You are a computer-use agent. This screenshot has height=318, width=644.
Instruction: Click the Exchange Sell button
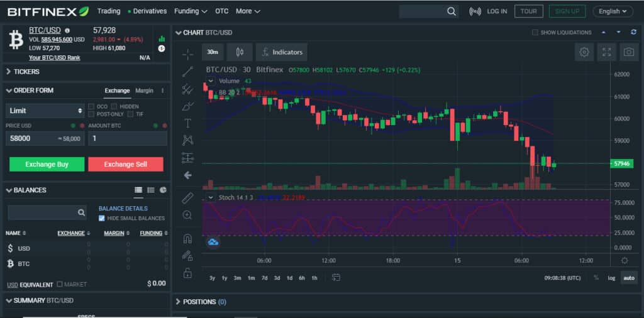tap(126, 164)
